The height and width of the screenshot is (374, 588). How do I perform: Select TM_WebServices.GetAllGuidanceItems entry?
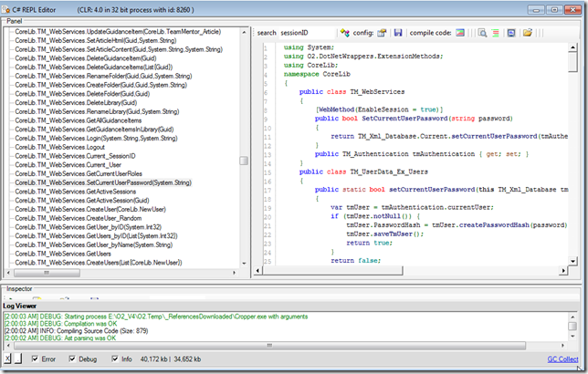pos(78,120)
